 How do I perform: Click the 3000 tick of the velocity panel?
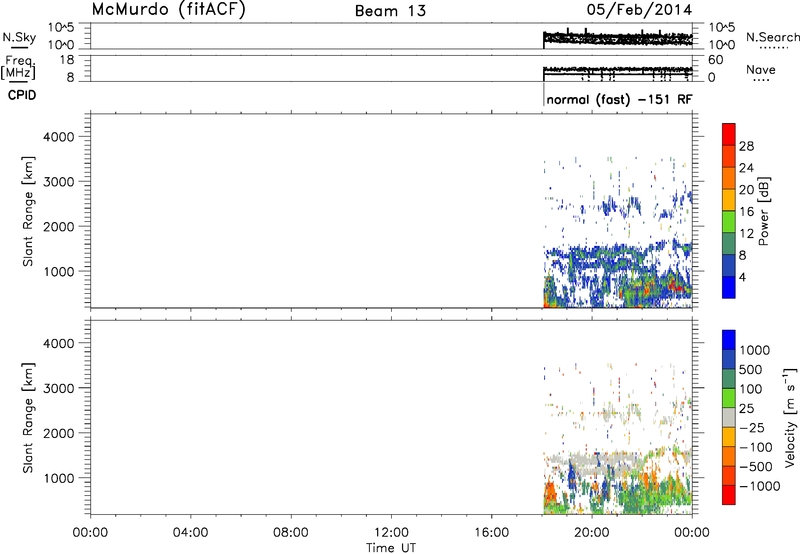point(59,388)
